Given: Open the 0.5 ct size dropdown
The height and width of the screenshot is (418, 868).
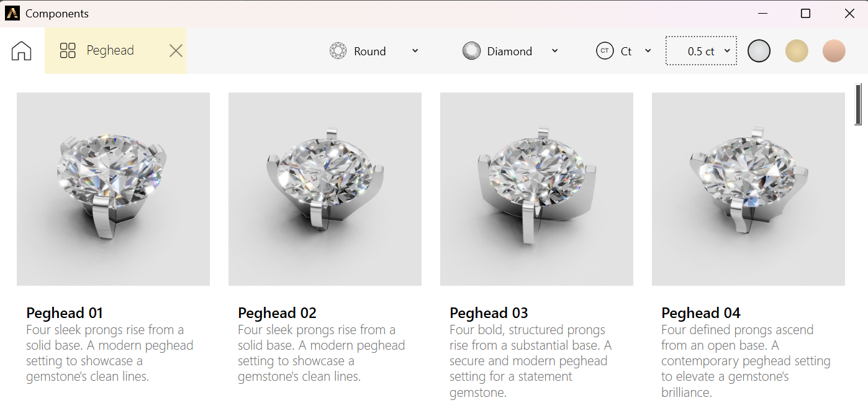Looking at the screenshot, I should pos(702,51).
